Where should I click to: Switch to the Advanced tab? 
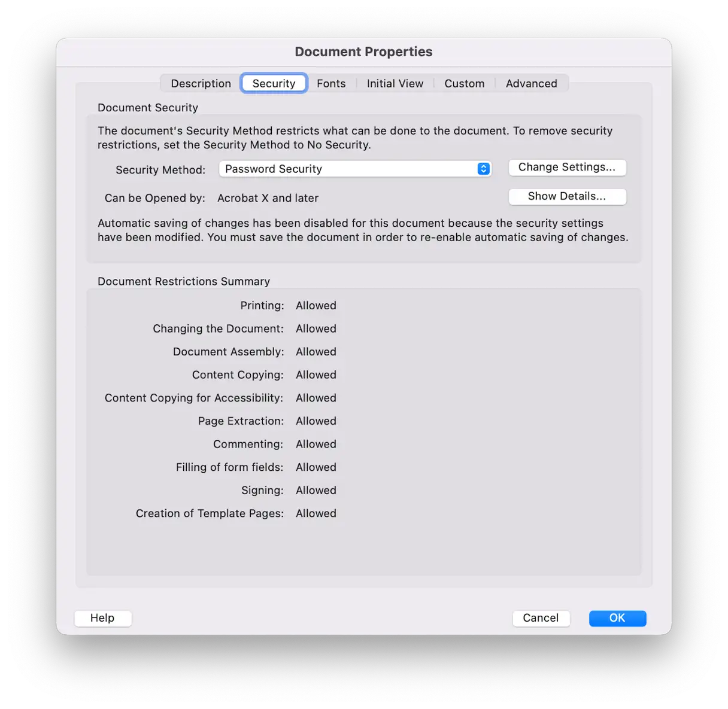531,84
